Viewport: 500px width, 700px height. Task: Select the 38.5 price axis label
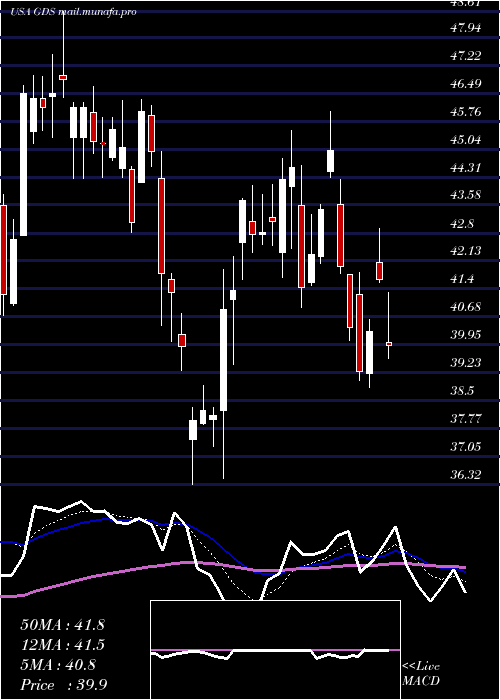pyautogui.click(x=462, y=391)
